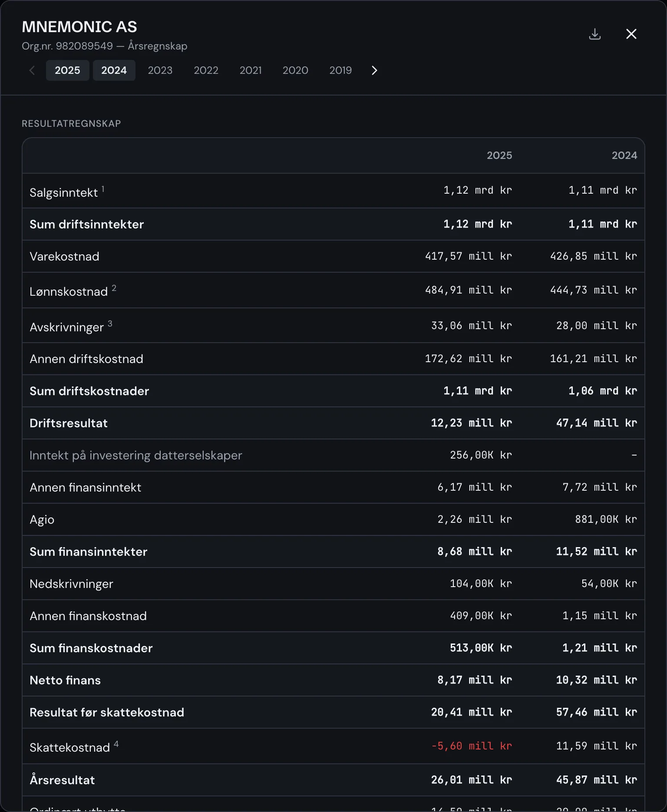Click the 2025 column header
The height and width of the screenshot is (812, 667).
click(499, 155)
